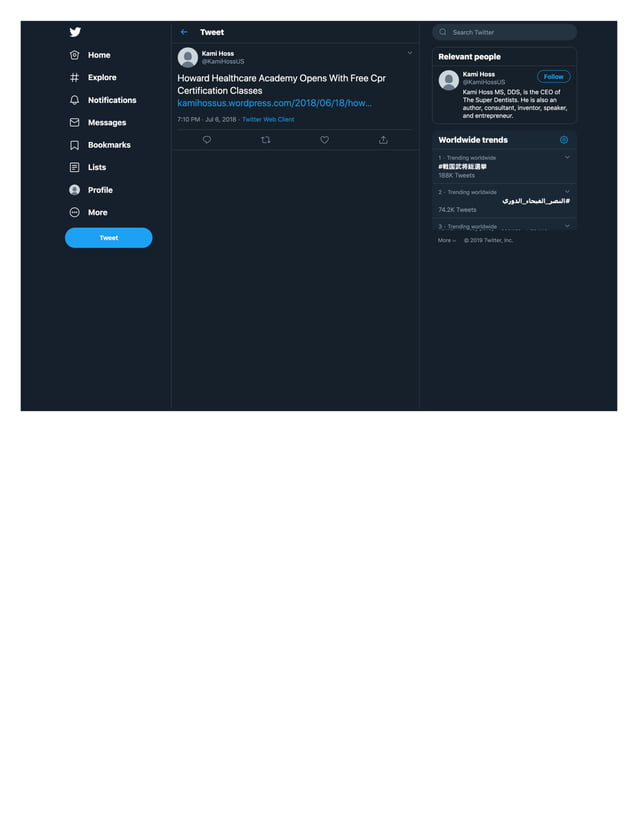The height and width of the screenshot is (826, 638).
Task: Go back using the blue arrow
Action: click(184, 32)
